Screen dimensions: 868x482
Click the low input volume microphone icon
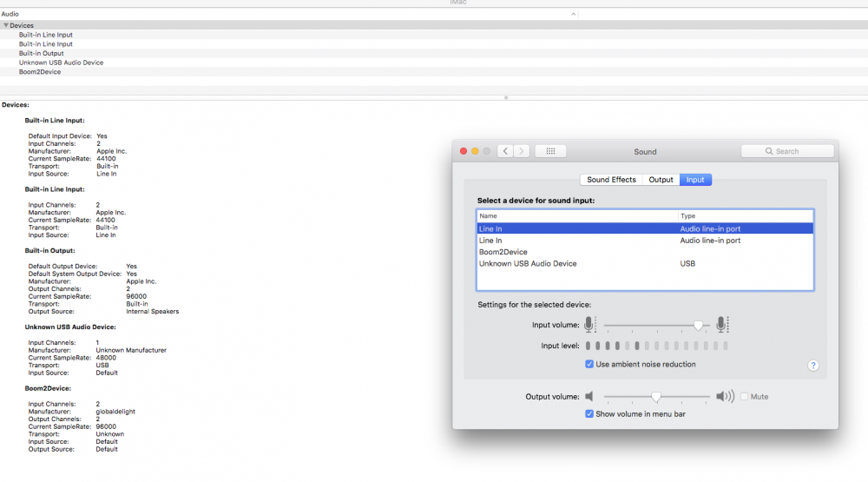(589, 325)
